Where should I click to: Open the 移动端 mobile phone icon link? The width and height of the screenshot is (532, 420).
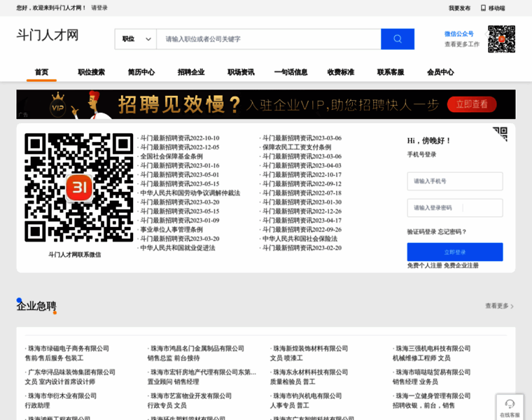[x=493, y=8]
